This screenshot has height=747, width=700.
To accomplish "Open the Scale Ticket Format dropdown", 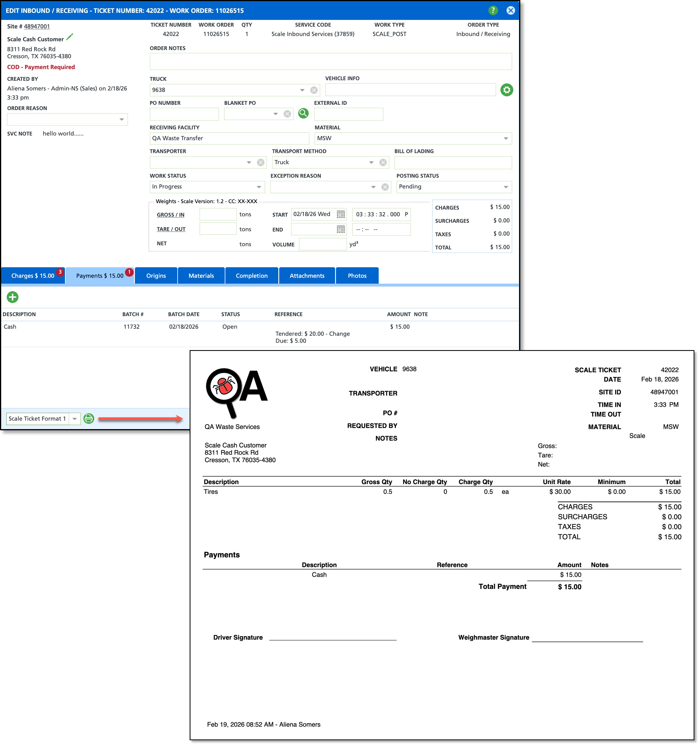I will tap(75, 419).
